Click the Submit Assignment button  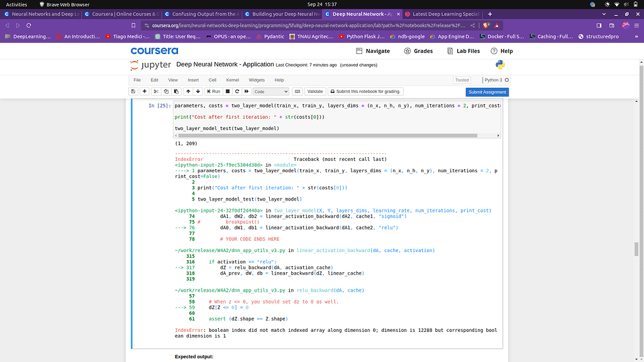(x=487, y=92)
